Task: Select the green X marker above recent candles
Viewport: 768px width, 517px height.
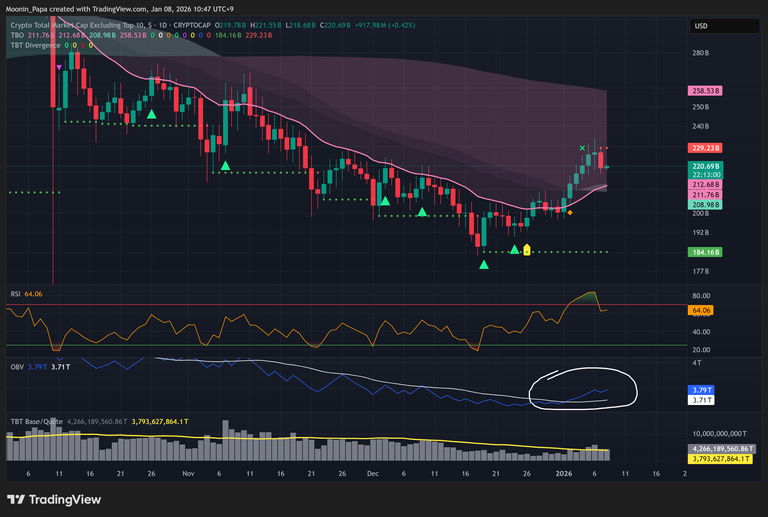Action: tap(583, 149)
